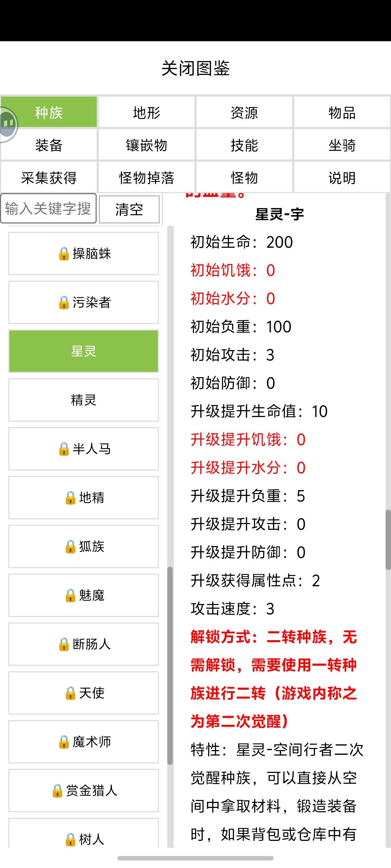Tap 关闭图鉴 to close the codex
The image size is (391, 868).
tap(195, 68)
